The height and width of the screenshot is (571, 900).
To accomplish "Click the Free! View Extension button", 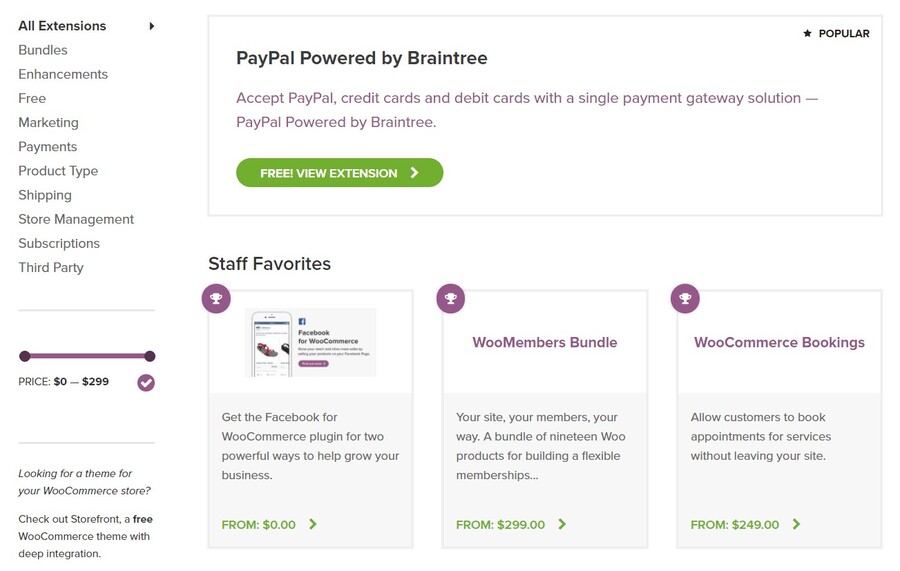I will pos(339,173).
